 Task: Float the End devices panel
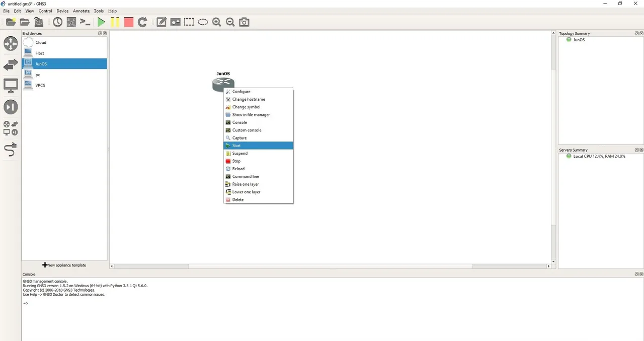100,34
